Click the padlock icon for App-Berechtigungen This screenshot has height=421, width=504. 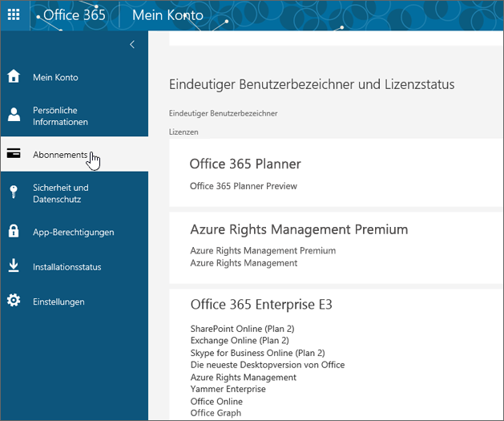point(14,231)
